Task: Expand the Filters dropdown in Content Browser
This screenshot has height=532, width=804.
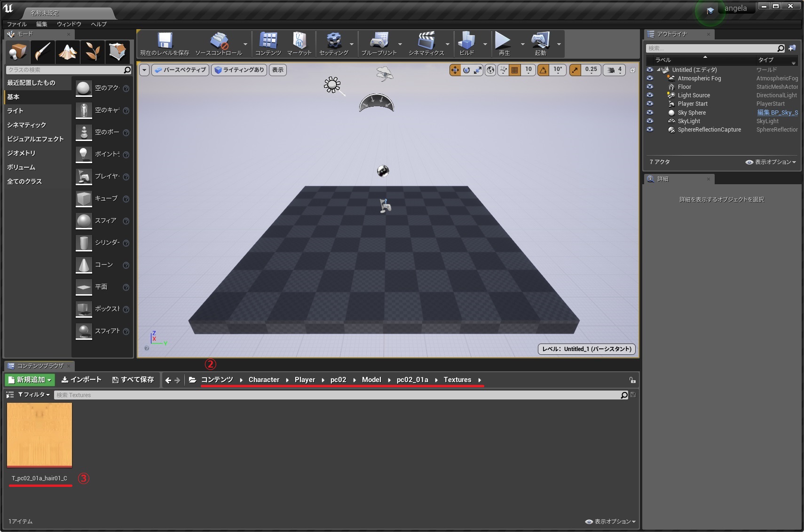Action: [34, 395]
